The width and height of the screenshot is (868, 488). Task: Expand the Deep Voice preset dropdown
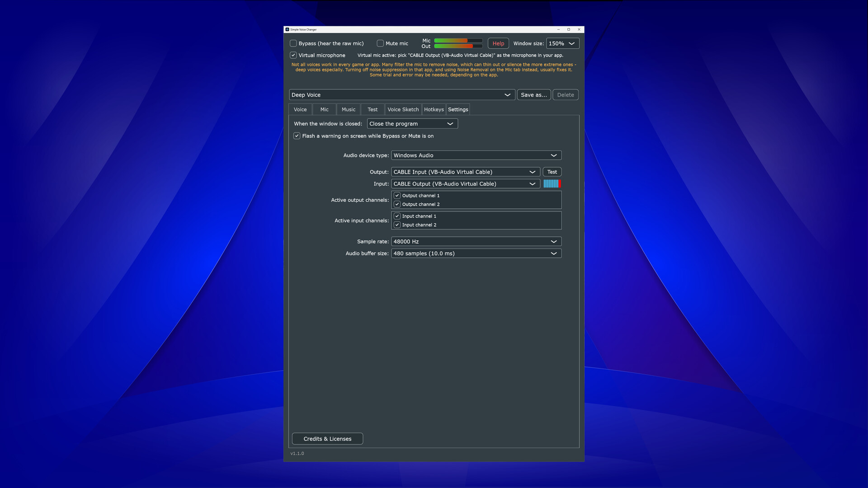point(402,95)
